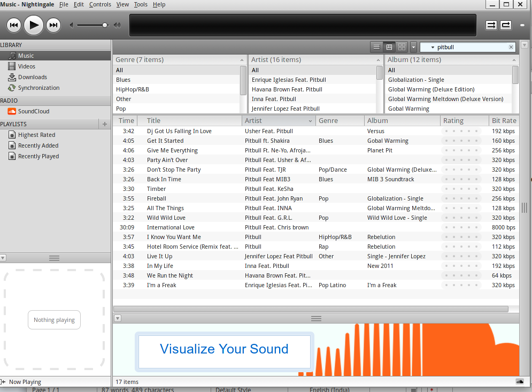Switch to grid view icon
The width and height of the screenshot is (532, 392).
tap(402, 47)
